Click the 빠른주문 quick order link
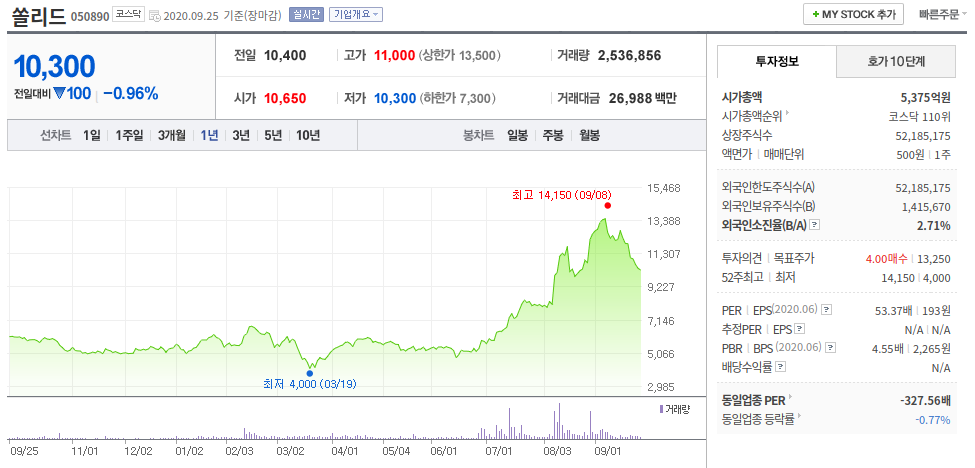This screenshot has width=975, height=468. (x=939, y=14)
